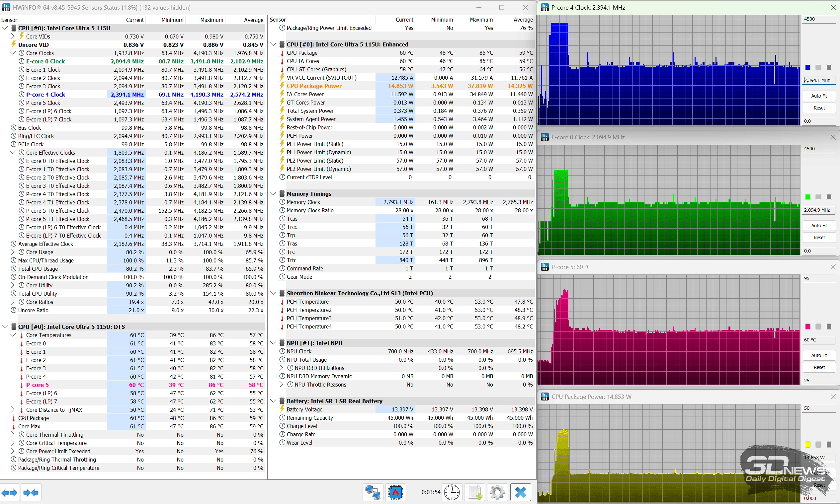This screenshot has width=840, height=504.
Task: Click the expand columns left-right arrows button
Action: pos(9,492)
